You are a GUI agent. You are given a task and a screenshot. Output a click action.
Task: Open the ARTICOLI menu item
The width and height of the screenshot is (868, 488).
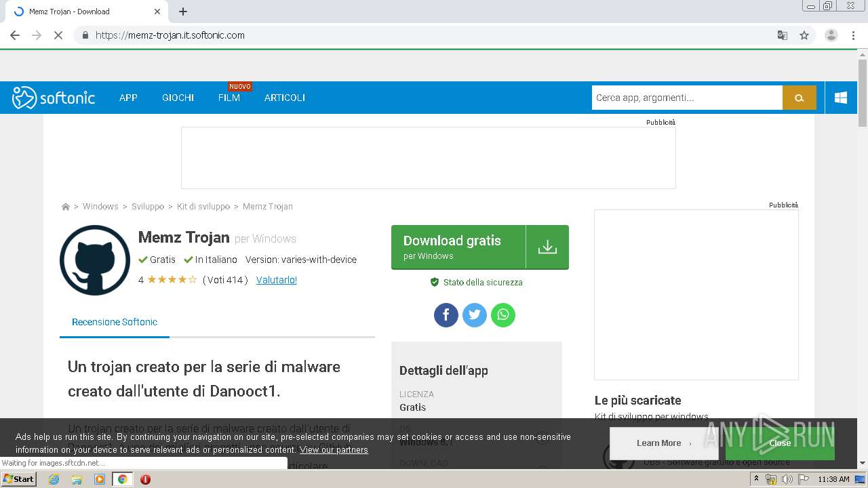pos(285,98)
